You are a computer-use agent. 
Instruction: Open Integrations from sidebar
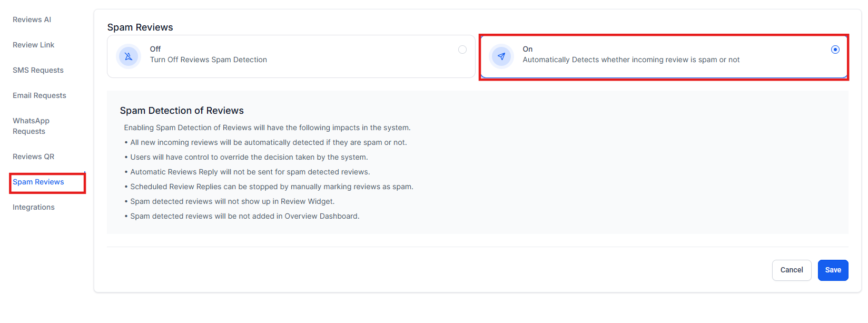pos(34,207)
